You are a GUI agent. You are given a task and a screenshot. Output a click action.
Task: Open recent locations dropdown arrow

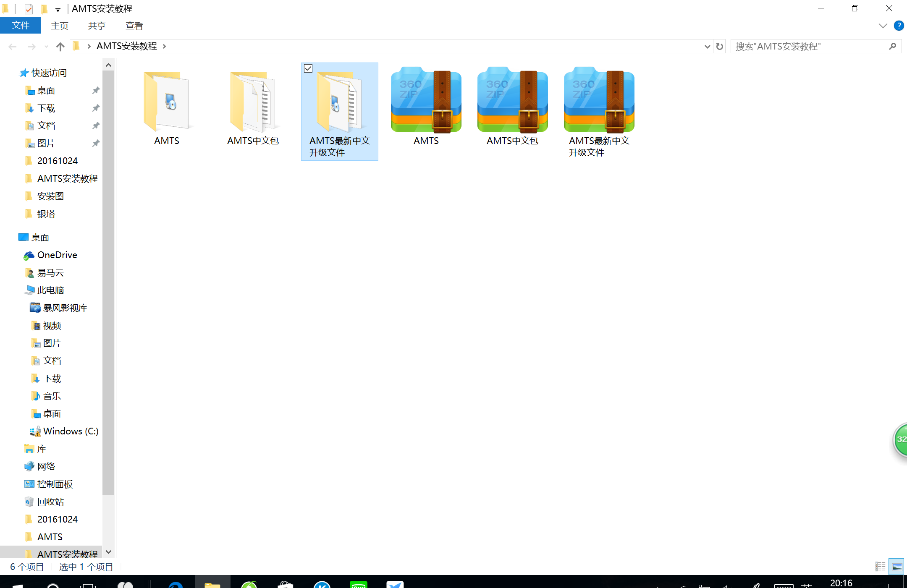click(x=46, y=46)
